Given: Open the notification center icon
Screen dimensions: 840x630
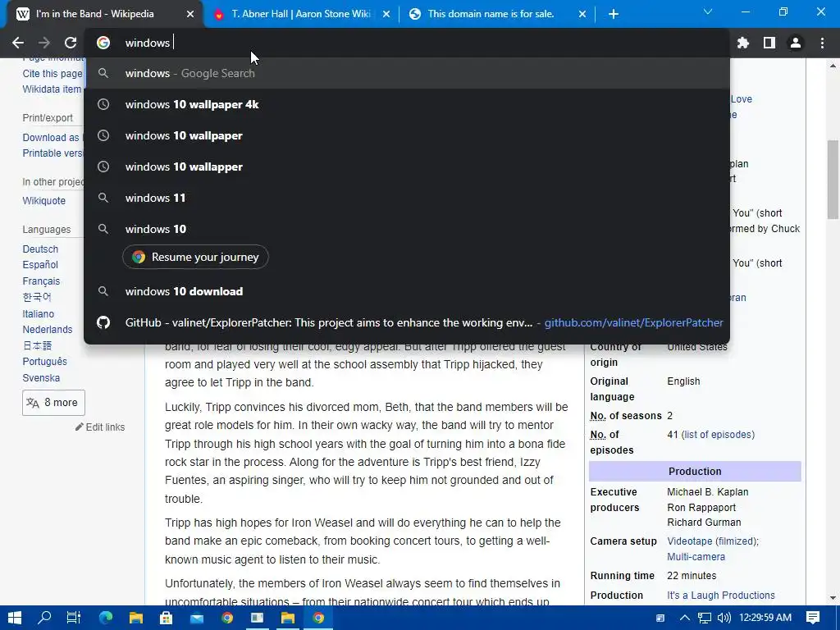Looking at the screenshot, I should tap(813, 618).
